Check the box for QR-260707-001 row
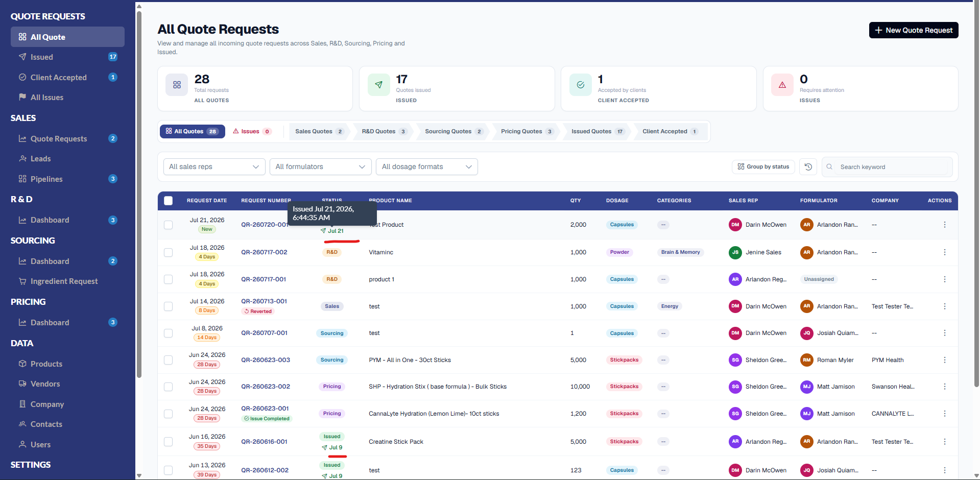Screen dimensions: 980x480 168,333
